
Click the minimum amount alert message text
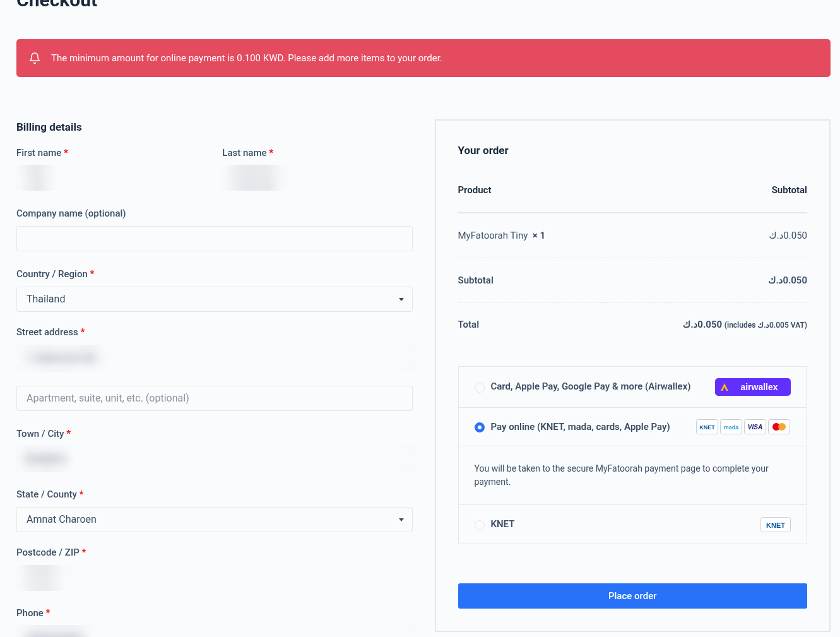click(x=247, y=58)
